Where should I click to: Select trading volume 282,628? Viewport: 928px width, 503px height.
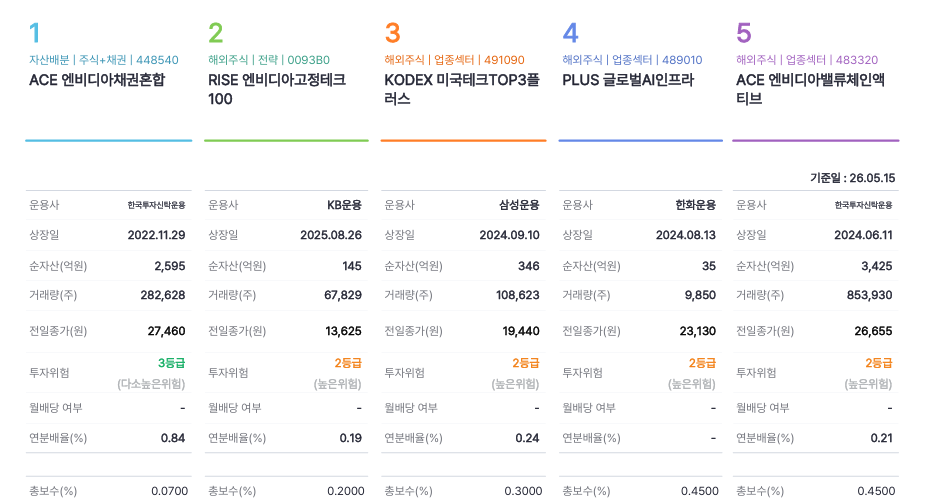163,295
